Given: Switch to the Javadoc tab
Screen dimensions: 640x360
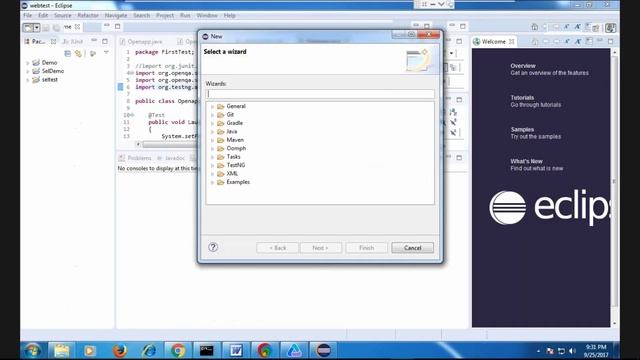Looking at the screenshot, I should click(171, 158).
